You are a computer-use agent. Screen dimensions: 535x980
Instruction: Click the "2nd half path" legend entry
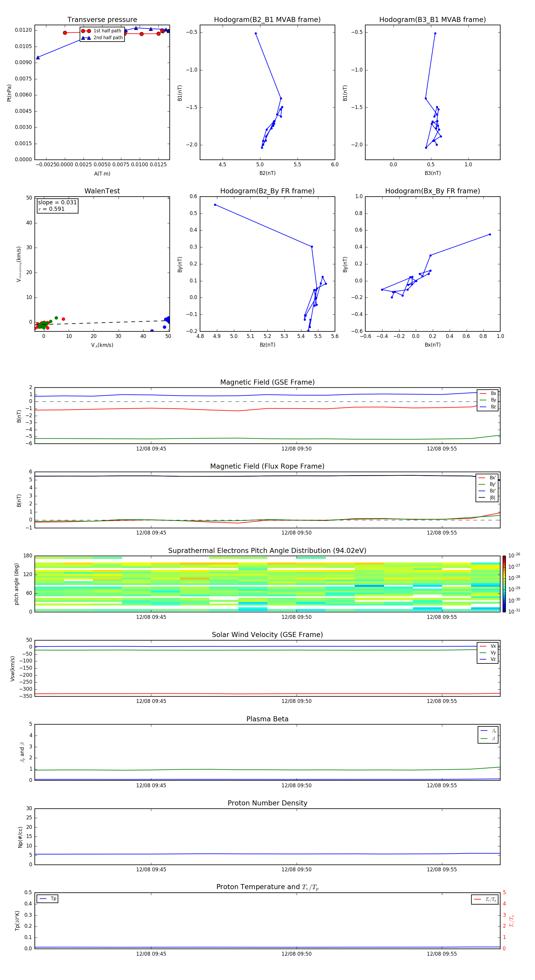click(102, 38)
